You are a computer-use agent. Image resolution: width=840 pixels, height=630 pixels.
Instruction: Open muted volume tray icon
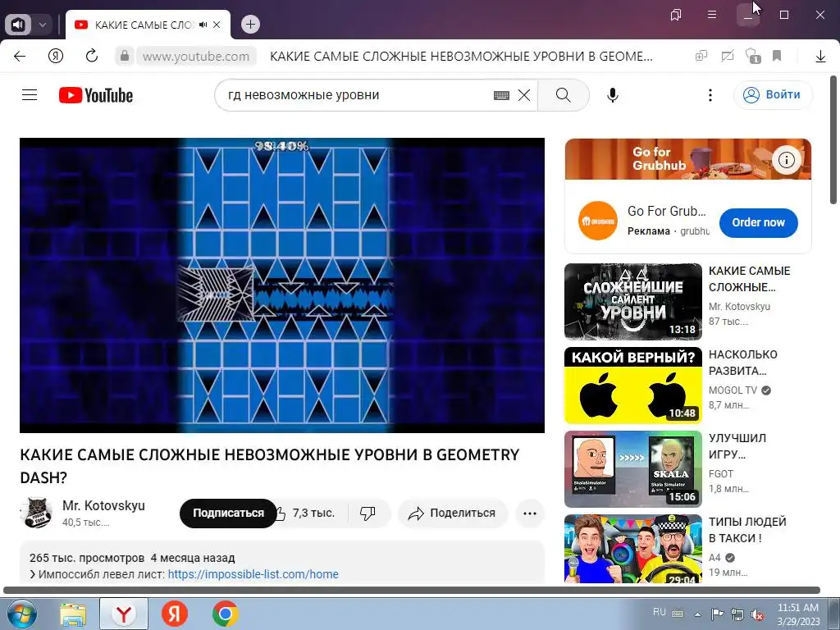(757, 614)
